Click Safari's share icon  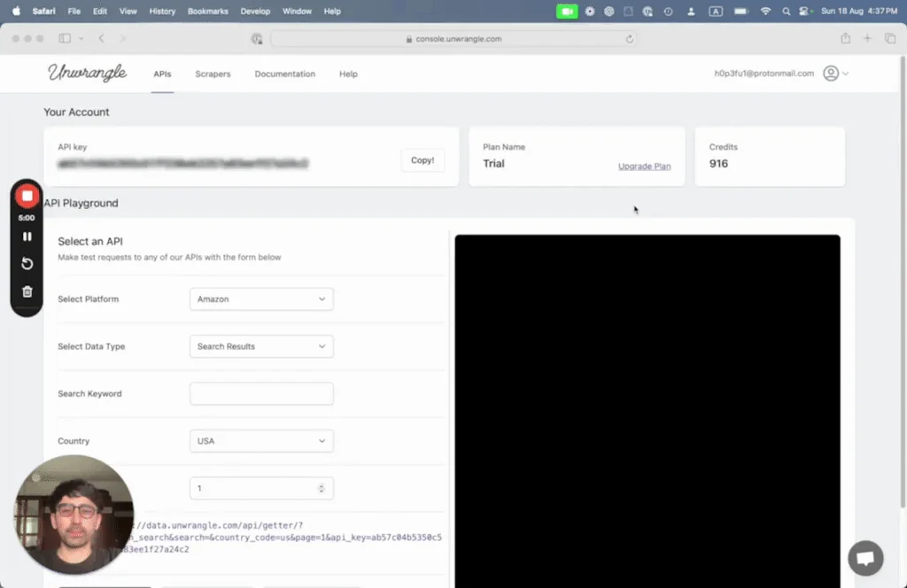pos(846,38)
